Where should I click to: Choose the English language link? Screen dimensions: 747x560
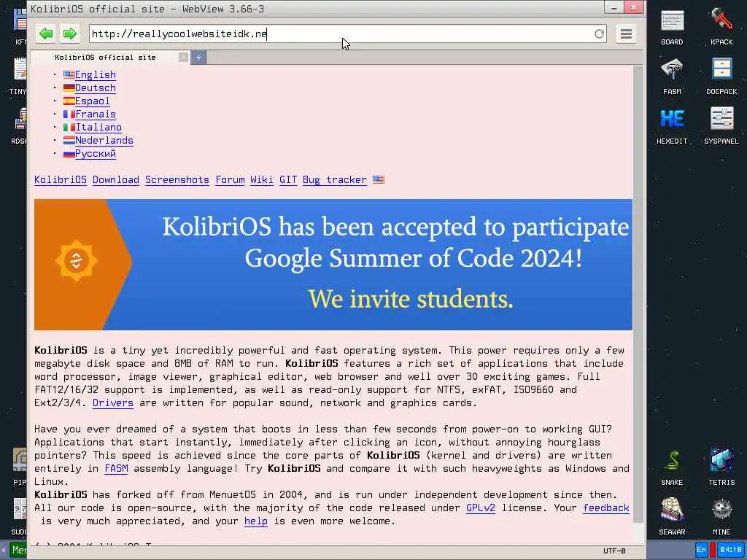(x=96, y=75)
